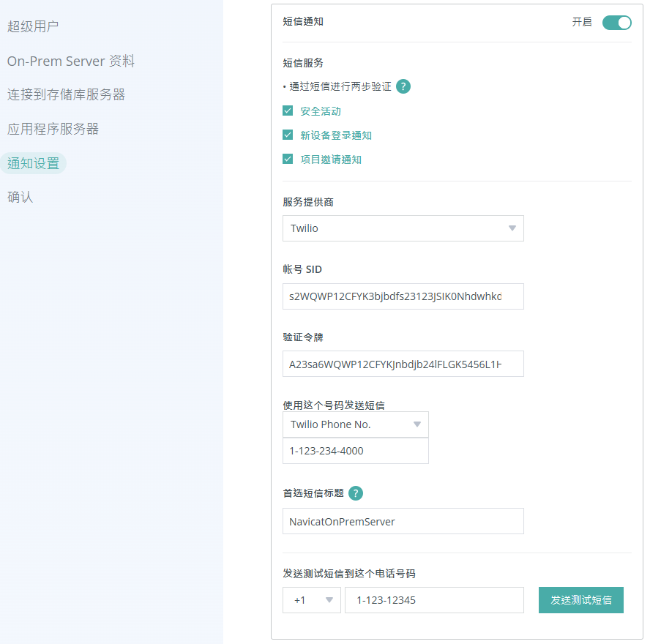Viewport: 650px width, 644px height.
Task: Select the NavicatOnPremServer title field
Action: coord(403,521)
